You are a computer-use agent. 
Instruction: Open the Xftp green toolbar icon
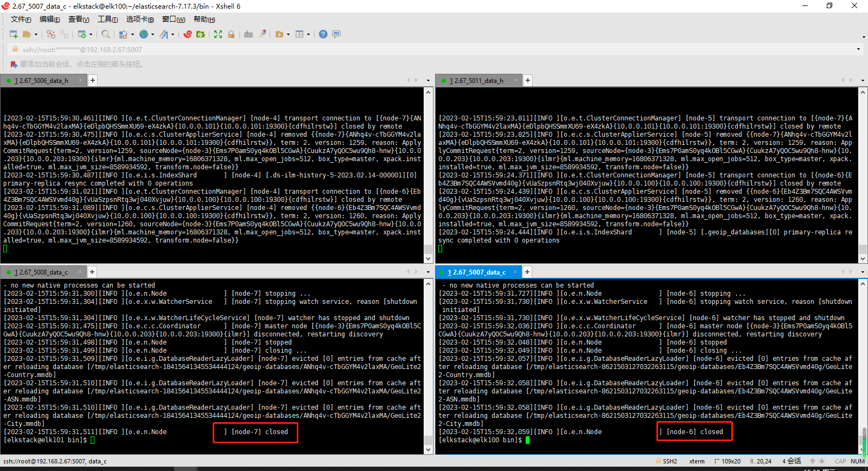pyautogui.click(x=201, y=34)
